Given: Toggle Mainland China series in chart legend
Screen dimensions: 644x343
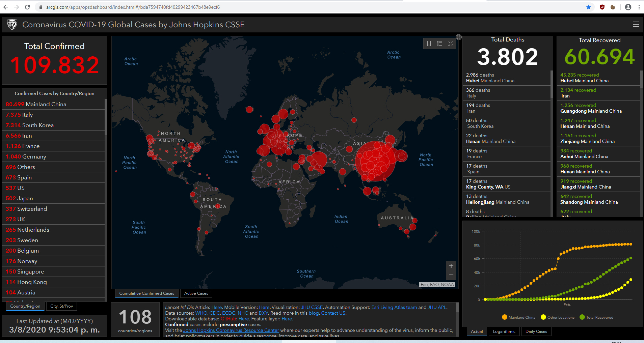Looking at the screenshot, I should click(518, 317).
